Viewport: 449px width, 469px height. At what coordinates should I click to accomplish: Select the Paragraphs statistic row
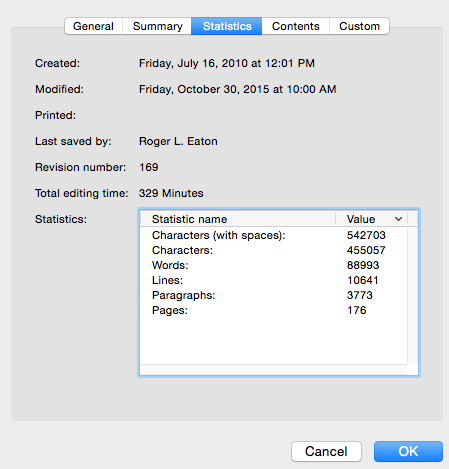point(273,295)
